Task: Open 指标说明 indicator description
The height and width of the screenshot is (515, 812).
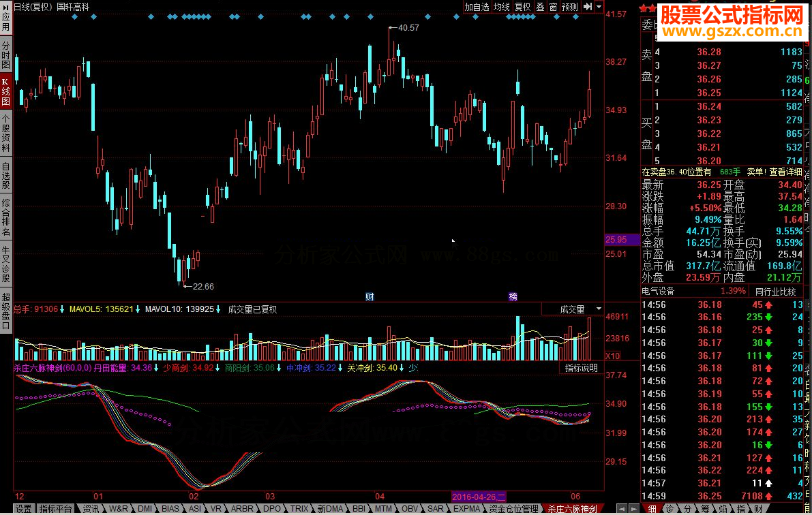Action: pos(582,368)
